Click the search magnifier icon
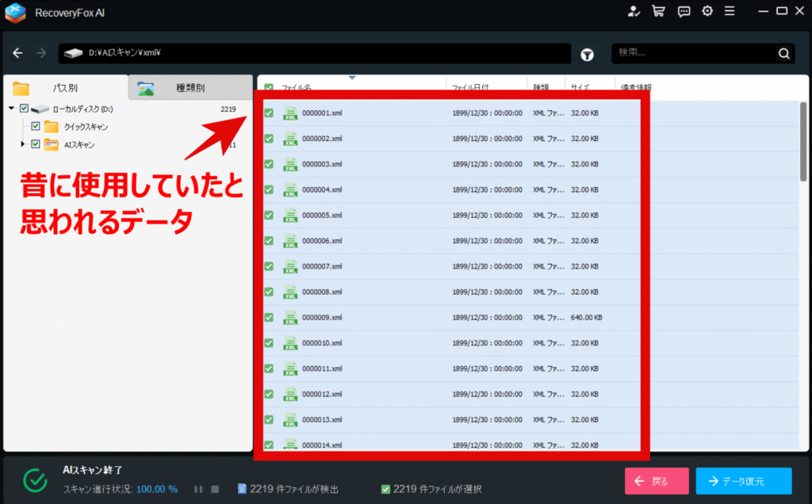Image resolution: width=812 pixels, height=504 pixels. (x=783, y=54)
